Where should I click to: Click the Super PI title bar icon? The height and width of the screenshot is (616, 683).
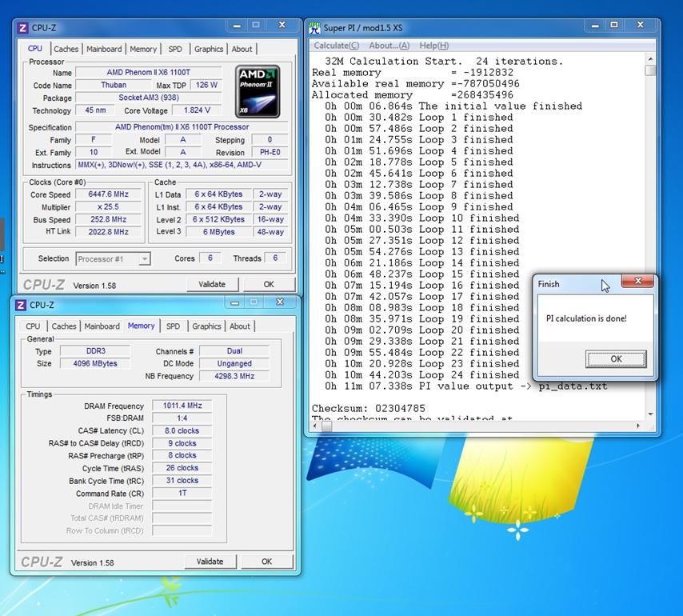click(x=314, y=28)
